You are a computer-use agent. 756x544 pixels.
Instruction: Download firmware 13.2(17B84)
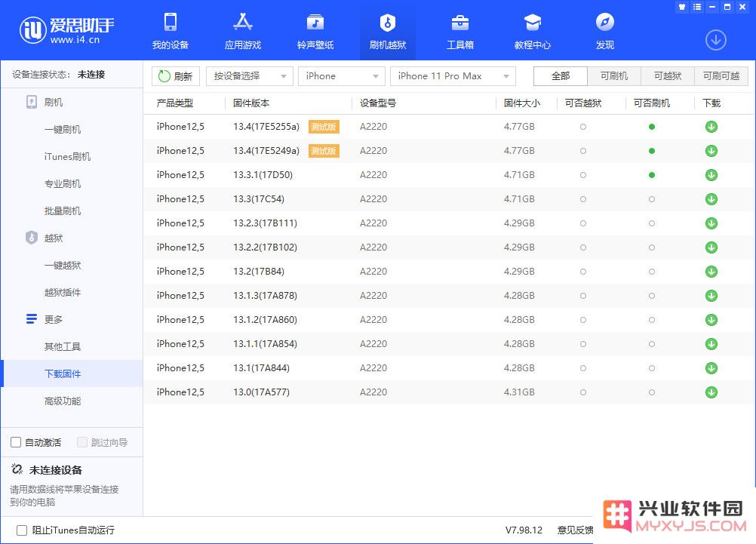(x=711, y=272)
